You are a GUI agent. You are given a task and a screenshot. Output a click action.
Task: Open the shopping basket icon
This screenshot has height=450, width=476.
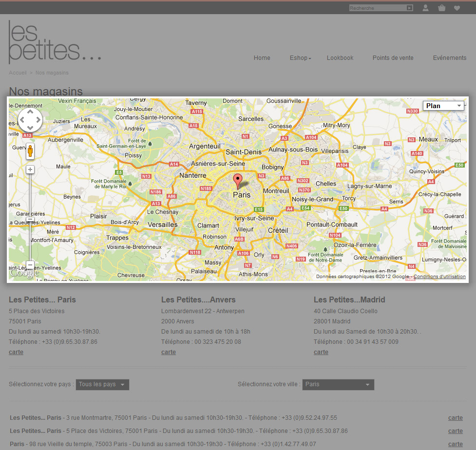pos(442,8)
